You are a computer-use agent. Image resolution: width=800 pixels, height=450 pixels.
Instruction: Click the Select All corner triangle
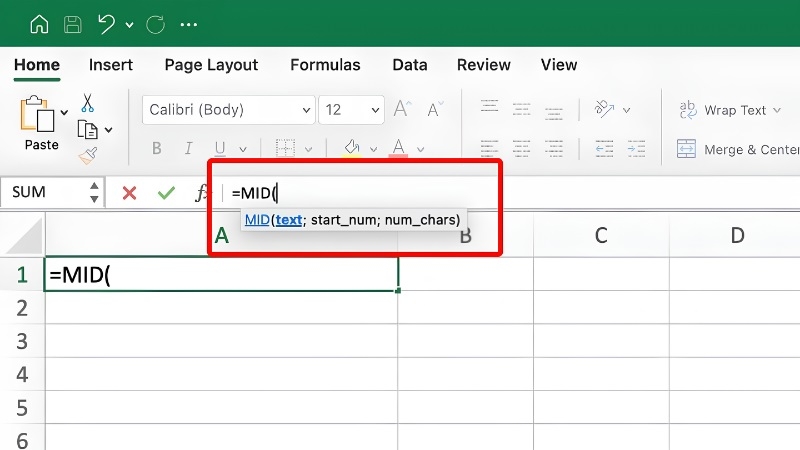pyautogui.click(x=22, y=235)
